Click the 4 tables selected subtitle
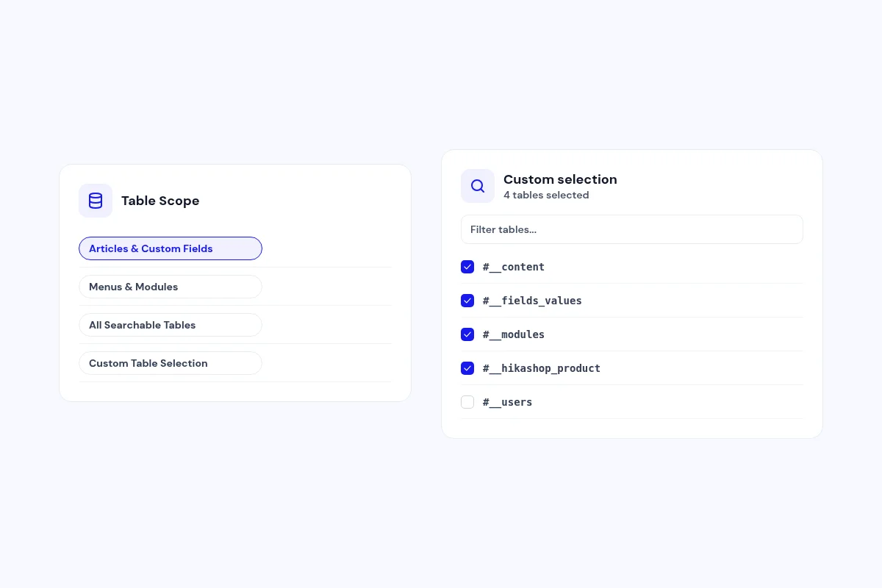The image size is (882, 588). (546, 195)
